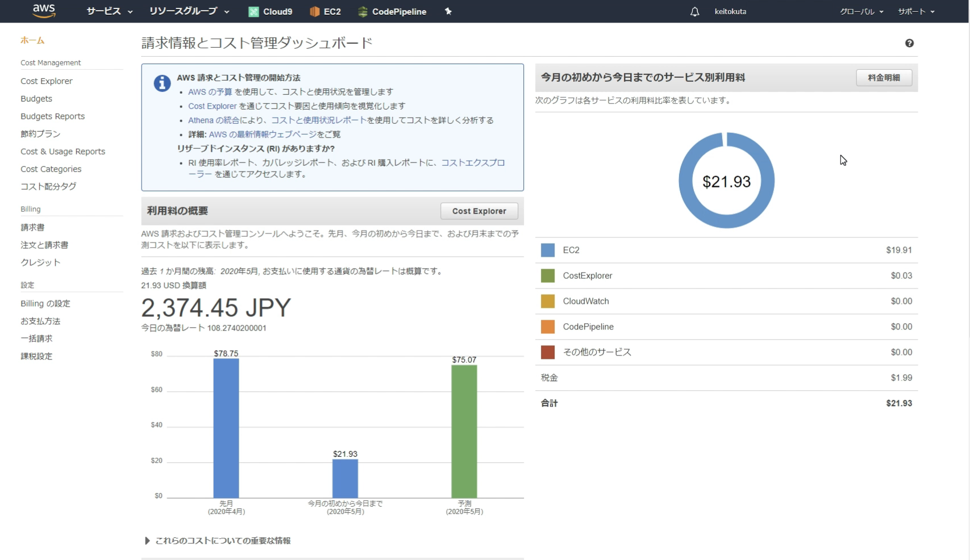The width and height of the screenshot is (970, 560).
Task: Open クレジット in the sidebar
Action: [x=40, y=262]
